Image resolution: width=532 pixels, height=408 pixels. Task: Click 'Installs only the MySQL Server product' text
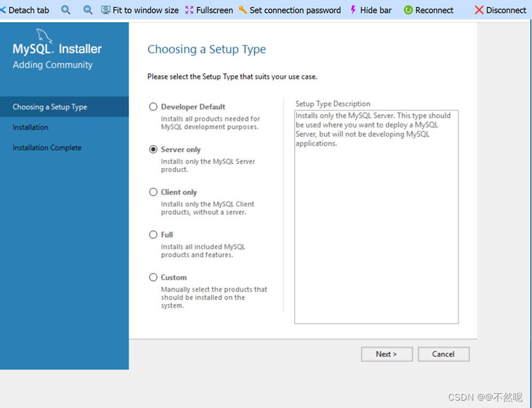coord(208,166)
